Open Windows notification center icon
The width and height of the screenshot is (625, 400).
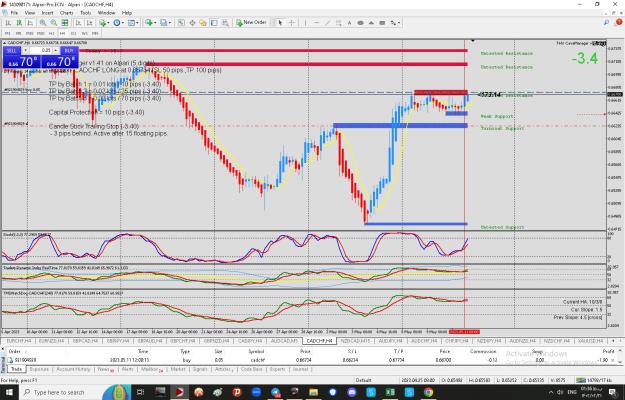610,392
